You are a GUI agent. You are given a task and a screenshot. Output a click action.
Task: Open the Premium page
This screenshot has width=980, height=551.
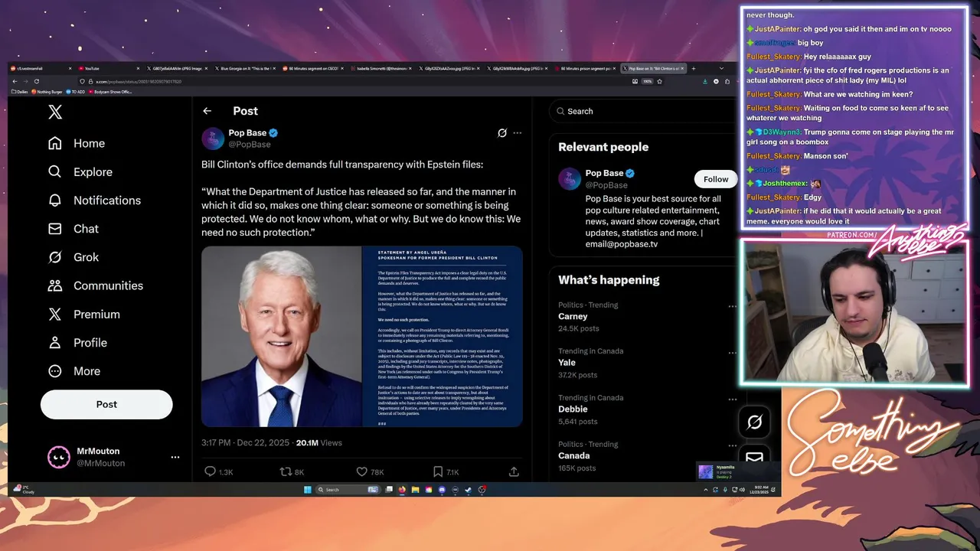coord(83,315)
